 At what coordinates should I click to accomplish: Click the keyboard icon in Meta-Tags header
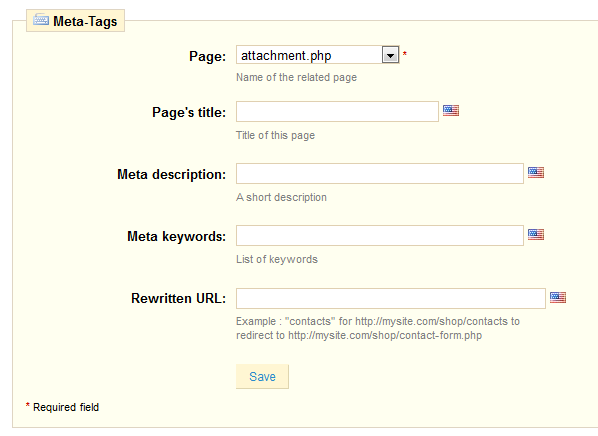(x=41, y=19)
